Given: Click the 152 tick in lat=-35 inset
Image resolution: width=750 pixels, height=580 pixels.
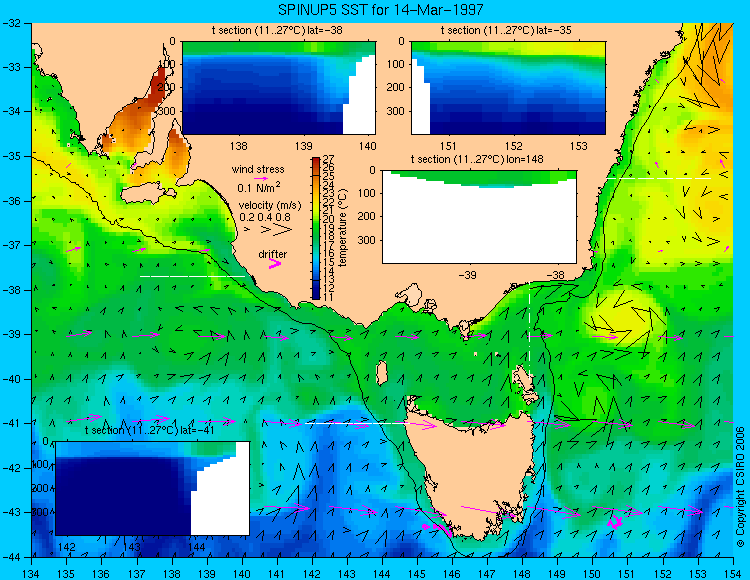Looking at the screenshot, I should click(514, 146).
